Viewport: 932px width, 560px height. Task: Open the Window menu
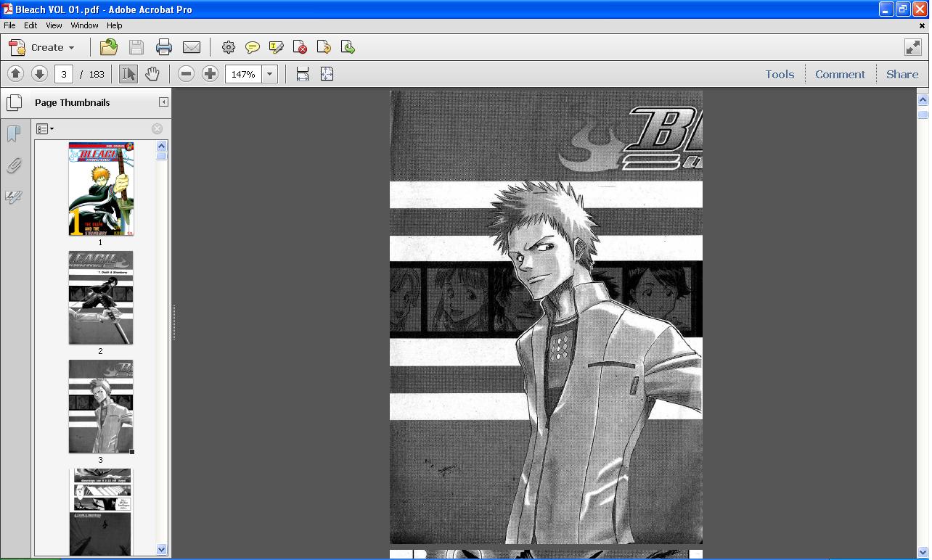click(84, 25)
